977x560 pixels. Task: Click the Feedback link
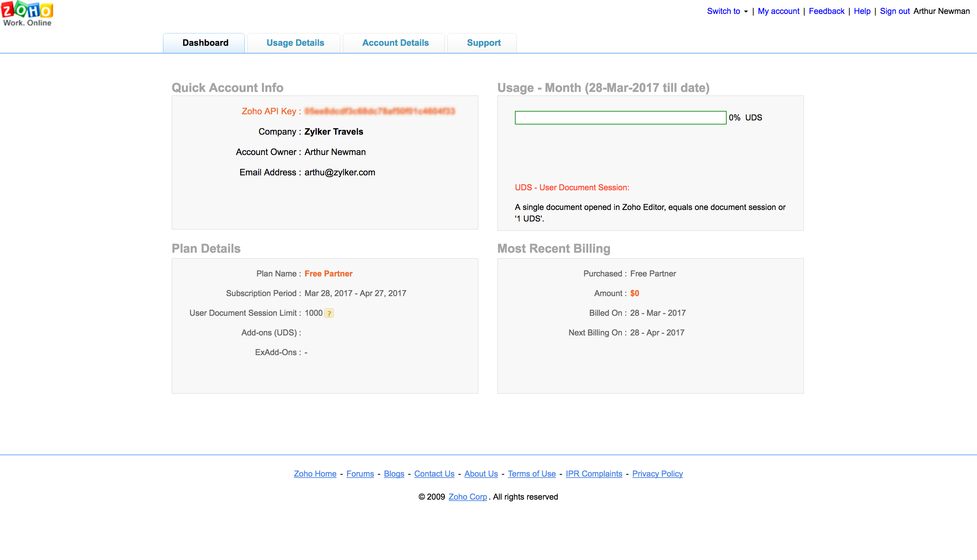(826, 11)
